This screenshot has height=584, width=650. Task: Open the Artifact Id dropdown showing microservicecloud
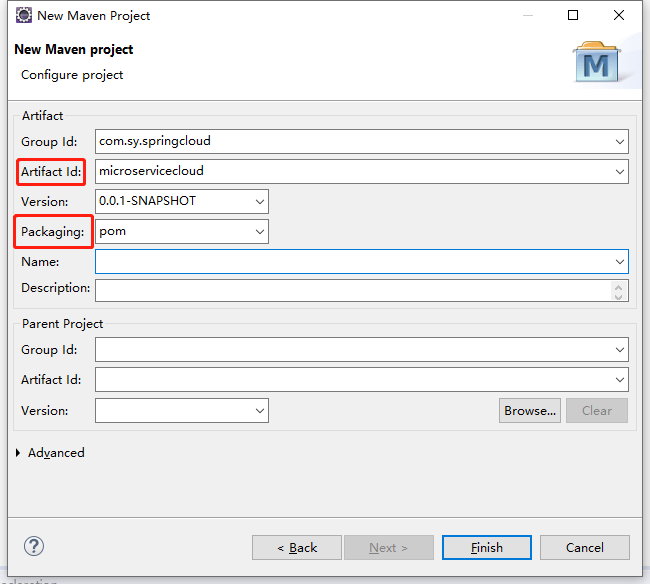(619, 172)
